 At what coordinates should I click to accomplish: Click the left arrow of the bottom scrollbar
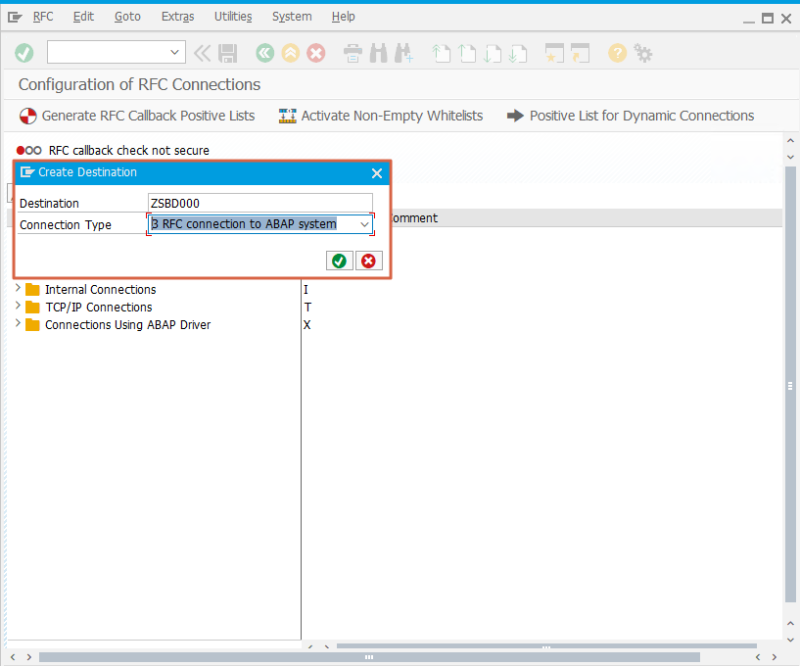pos(13,657)
